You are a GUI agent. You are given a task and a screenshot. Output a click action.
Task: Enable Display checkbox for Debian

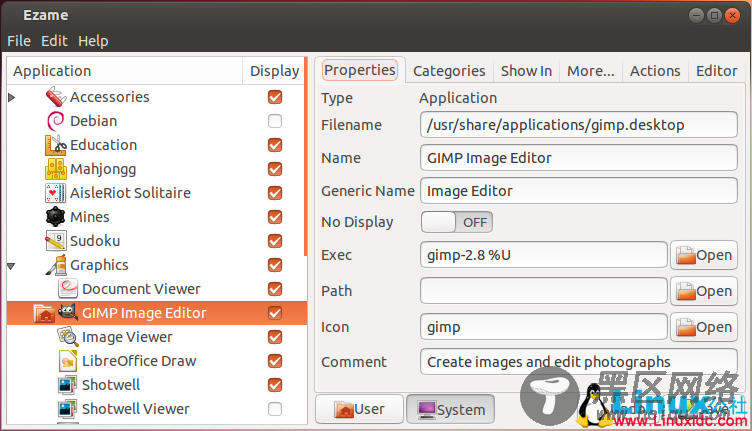pos(275,121)
